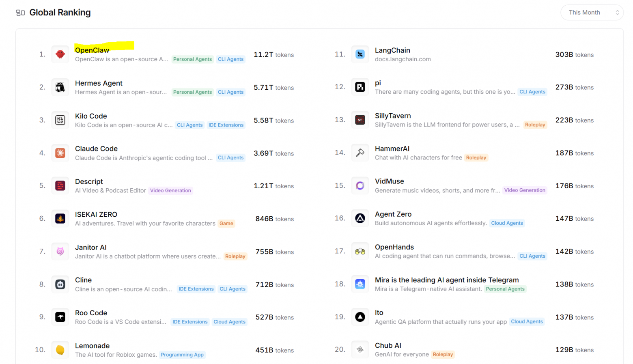The height and width of the screenshot is (364, 633).
Task: Click the Lemonade lemon icon
Action: (60, 350)
